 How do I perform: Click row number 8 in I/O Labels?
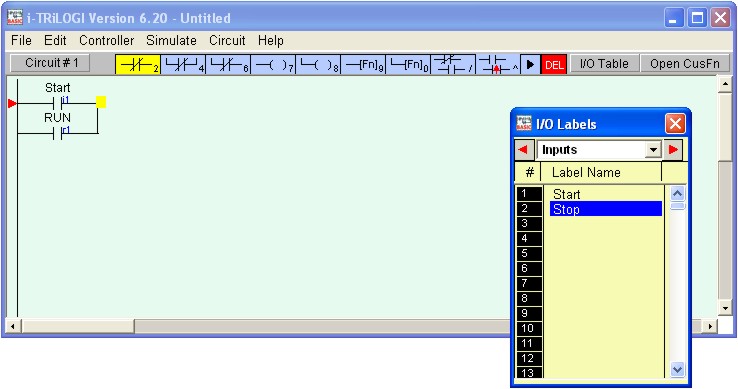pos(529,299)
